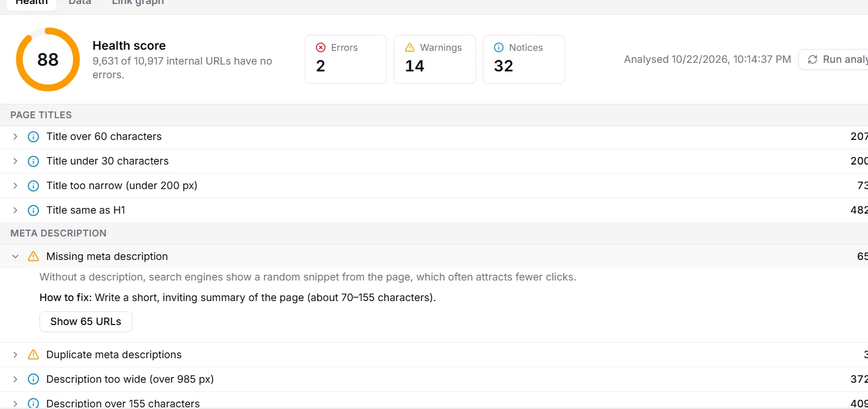Click the Without a description explanation text
Viewport: 868px width, 409px height.
tap(308, 277)
